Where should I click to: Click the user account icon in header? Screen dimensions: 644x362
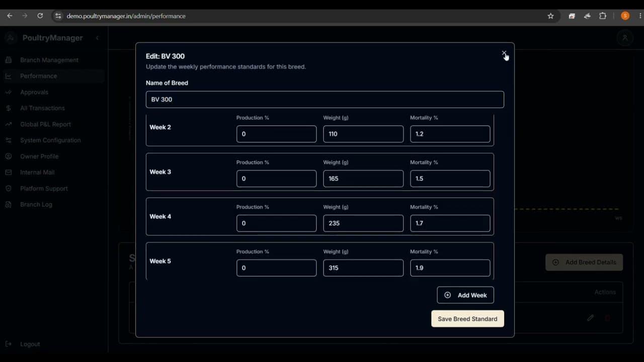(x=625, y=38)
